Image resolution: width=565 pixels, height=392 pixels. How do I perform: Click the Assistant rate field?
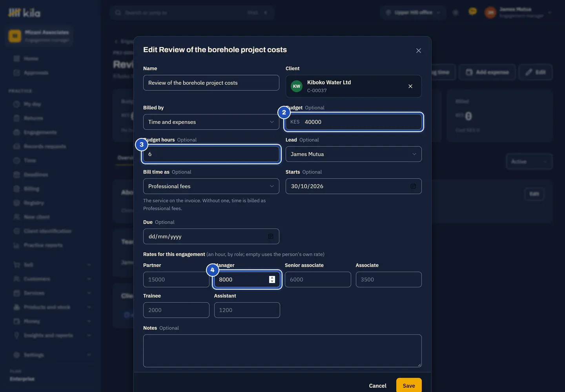click(x=247, y=310)
